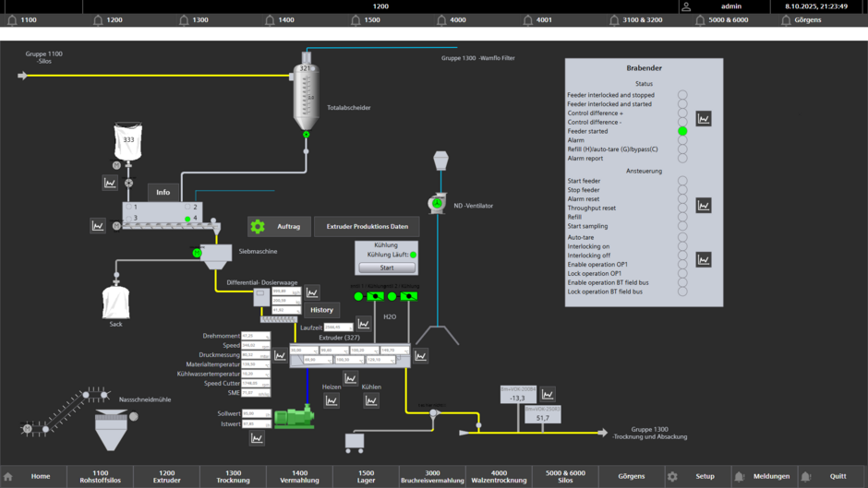Click the Meldungen bell icon in bottom bar
The height and width of the screenshot is (488, 868).
(x=740, y=476)
